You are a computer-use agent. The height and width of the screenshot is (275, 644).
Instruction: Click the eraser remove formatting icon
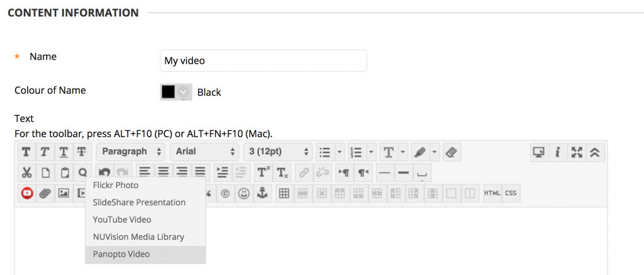click(x=452, y=152)
